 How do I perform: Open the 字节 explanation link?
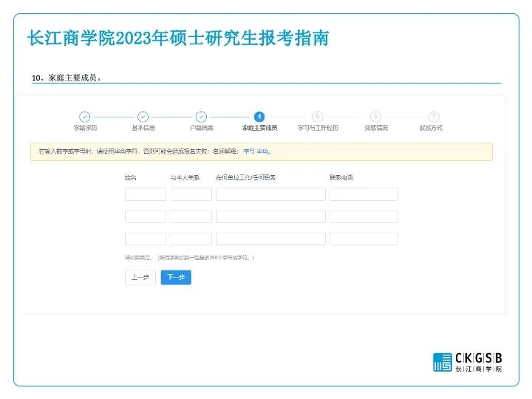249,151
